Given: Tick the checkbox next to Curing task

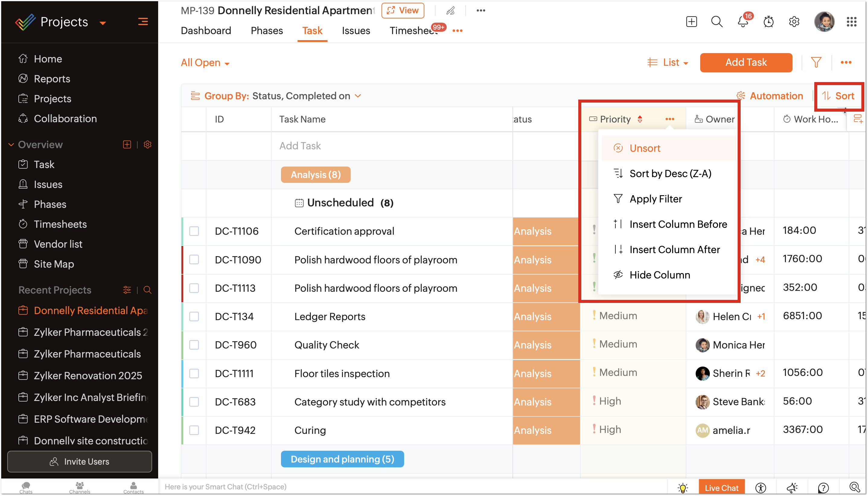Looking at the screenshot, I should 194,430.
